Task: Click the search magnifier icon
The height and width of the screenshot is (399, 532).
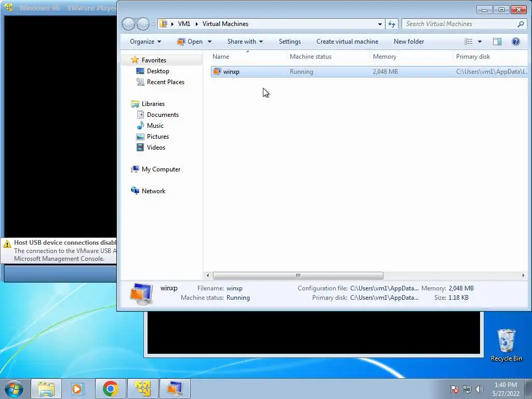Action: [521, 24]
